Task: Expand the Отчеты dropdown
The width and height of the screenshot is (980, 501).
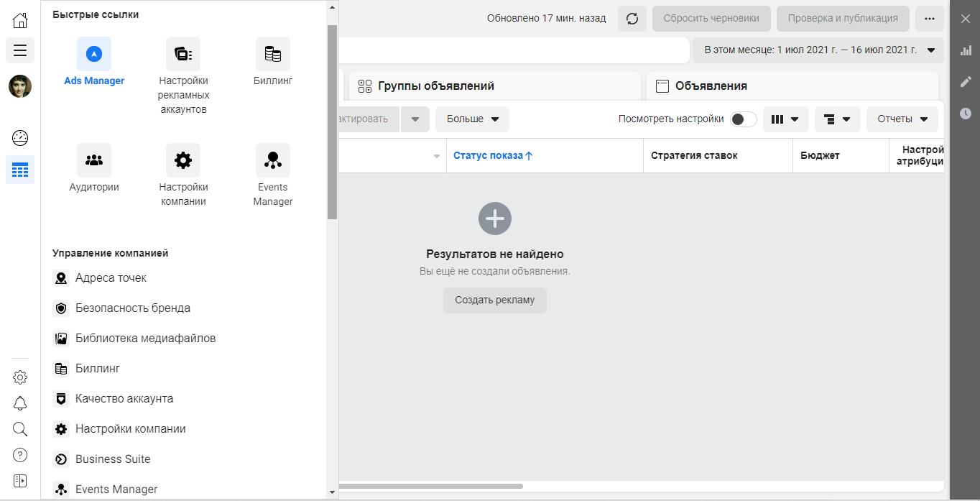Action: pyautogui.click(x=902, y=119)
